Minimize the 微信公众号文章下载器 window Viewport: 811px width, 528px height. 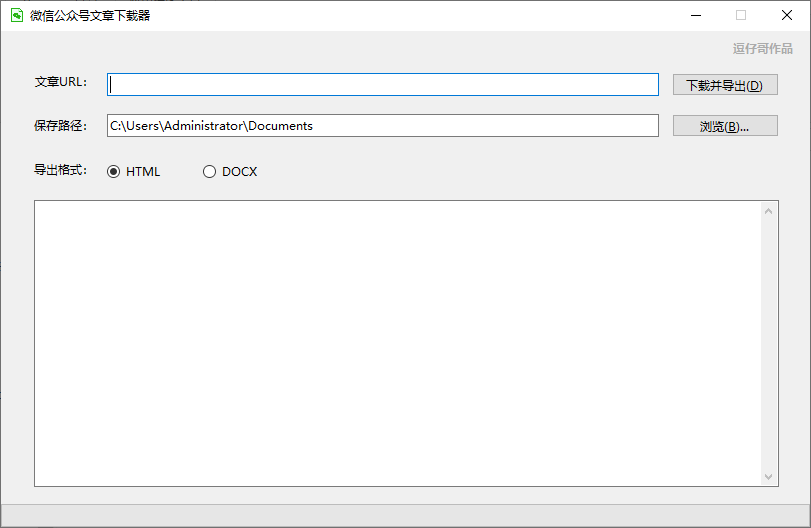pos(695,15)
